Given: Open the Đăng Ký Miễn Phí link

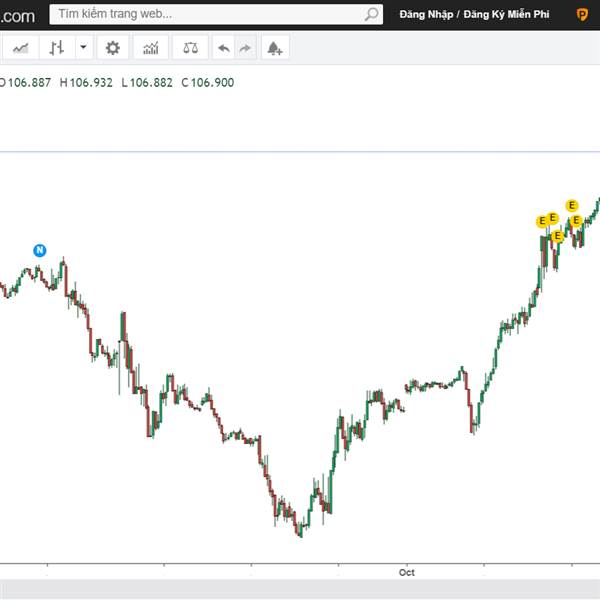Looking at the screenshot, I should click(506, 15).
